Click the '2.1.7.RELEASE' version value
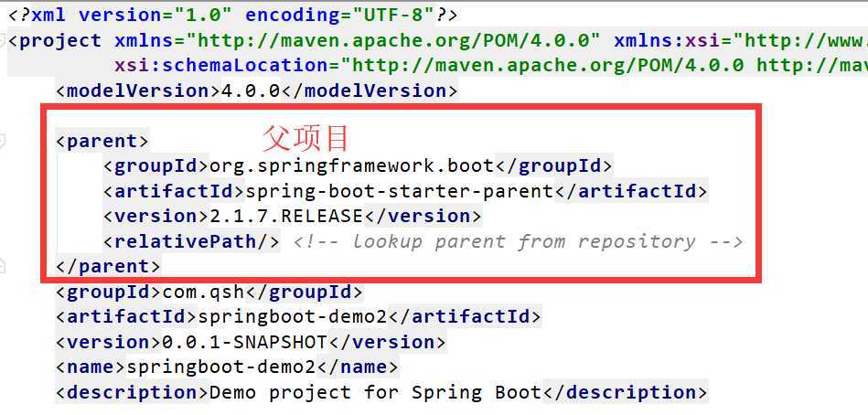Screen dimensions: 868x415 (286, 216)
